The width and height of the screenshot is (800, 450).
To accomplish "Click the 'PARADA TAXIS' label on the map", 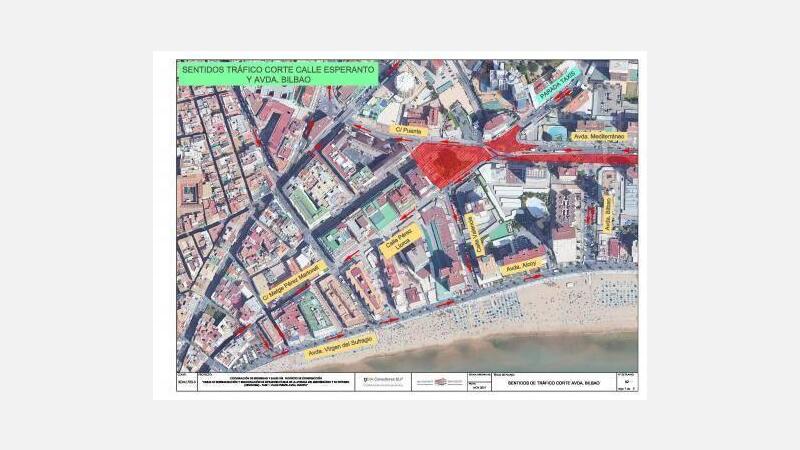I will tap(557, 85).
